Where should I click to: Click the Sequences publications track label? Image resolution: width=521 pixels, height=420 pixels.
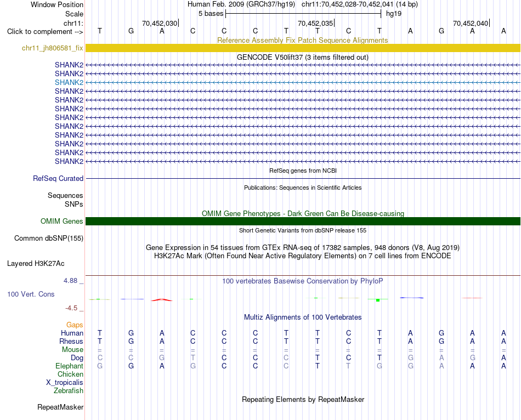click(x=65, y=195)
